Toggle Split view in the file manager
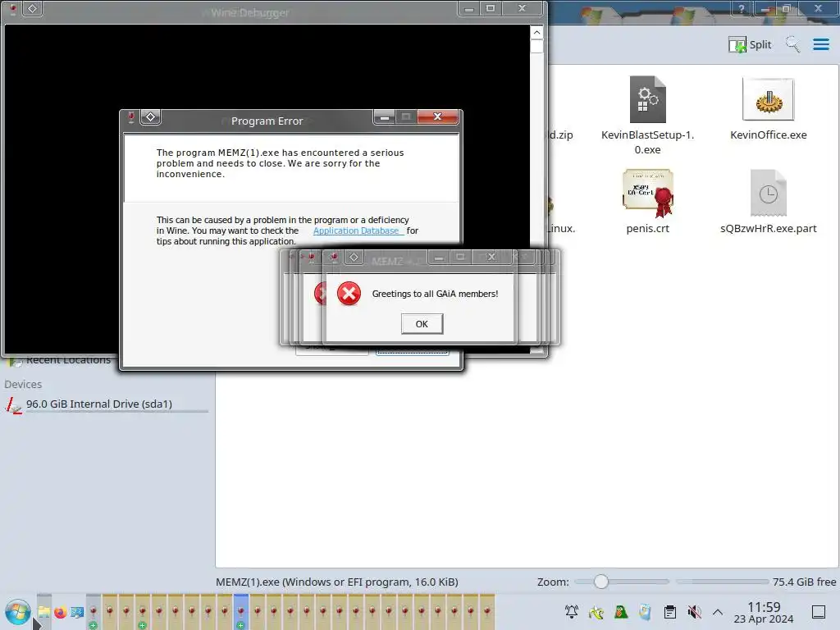 [x=750, y=44]
